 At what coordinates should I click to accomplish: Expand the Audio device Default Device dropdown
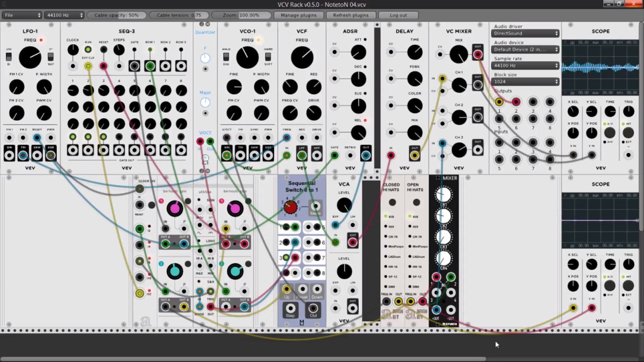coord(525,49)
